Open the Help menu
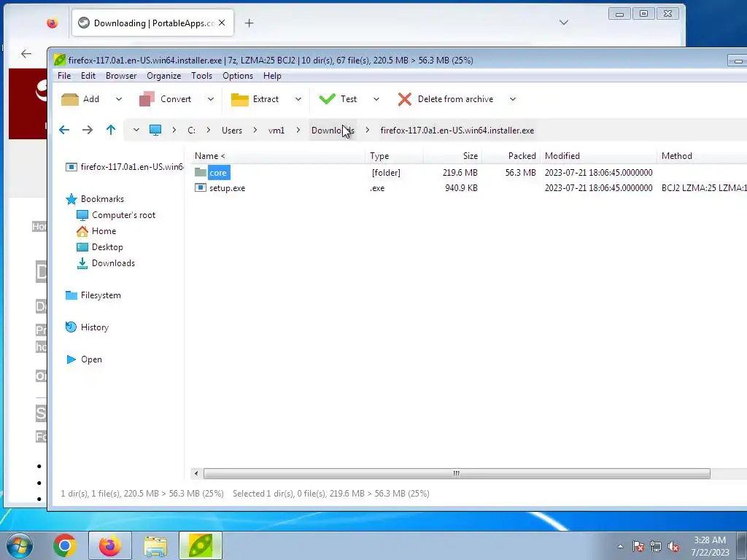Image resolution: width=747 pixels, height=560 pixels. 272,76
